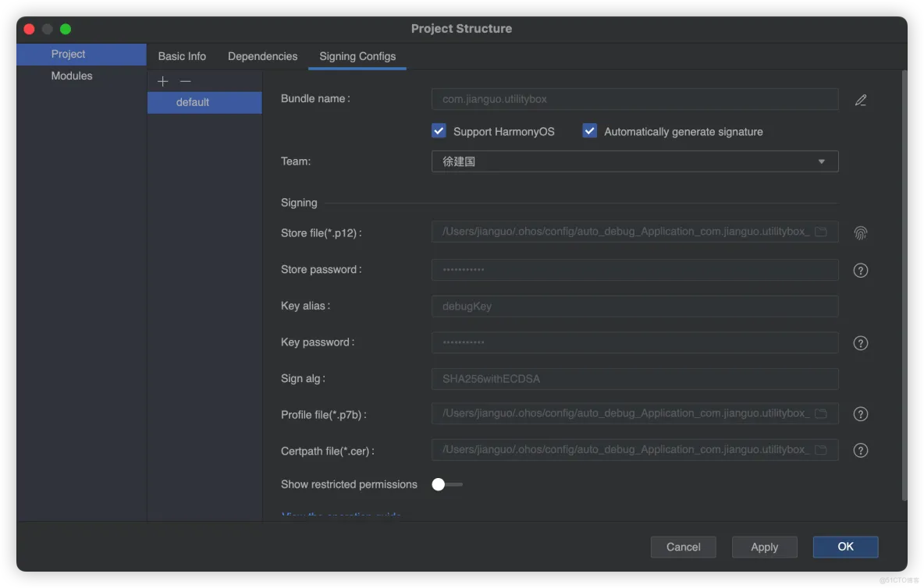Browse folder icon in Profile file field
The width and height of the screenshot is (924, 588).
point(821,413)
